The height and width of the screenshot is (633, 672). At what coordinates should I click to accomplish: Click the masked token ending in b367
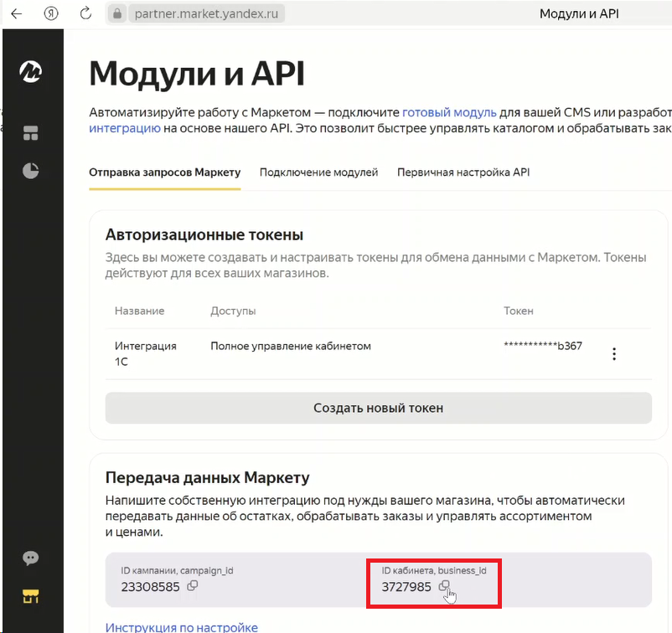[543, 346]
